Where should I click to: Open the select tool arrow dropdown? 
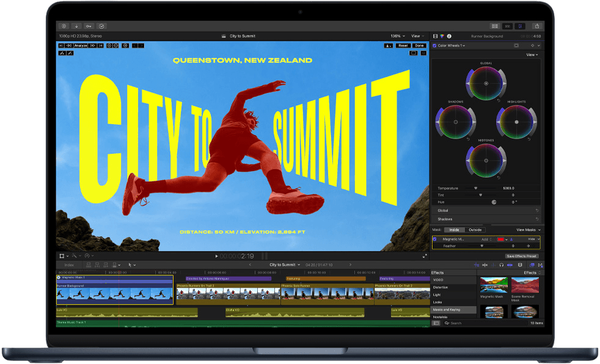(131, 264)
